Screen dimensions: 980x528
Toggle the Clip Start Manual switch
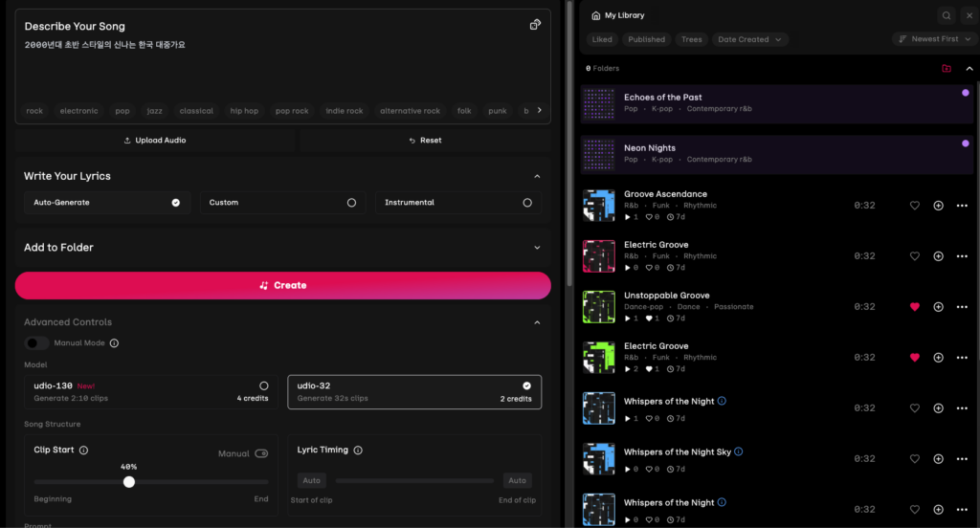point(261,453)
